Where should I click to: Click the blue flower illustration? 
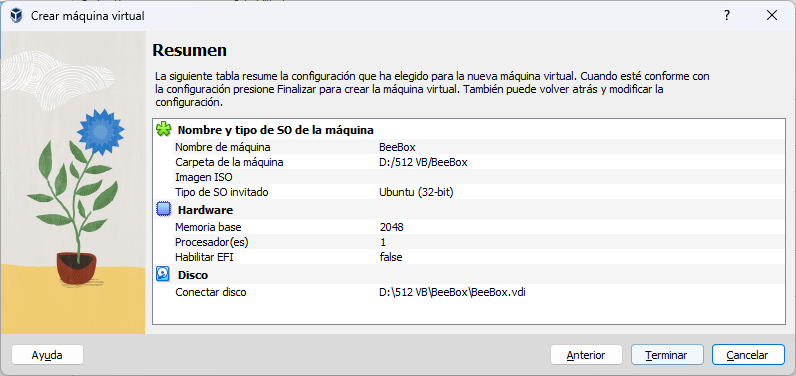[x=101, y=131]
